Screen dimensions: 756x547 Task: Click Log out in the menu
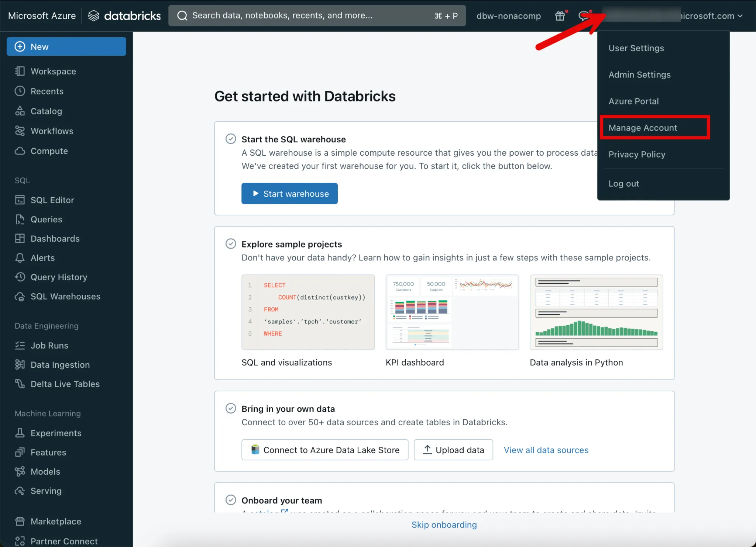623,183
